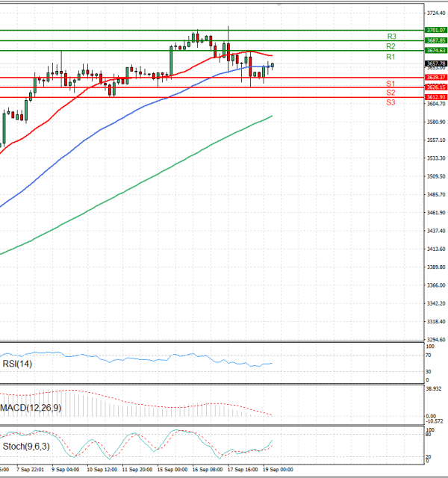Click the MACD scale value 38.932
This screenshot has width=448, height=478.
[x=434, y=389]
